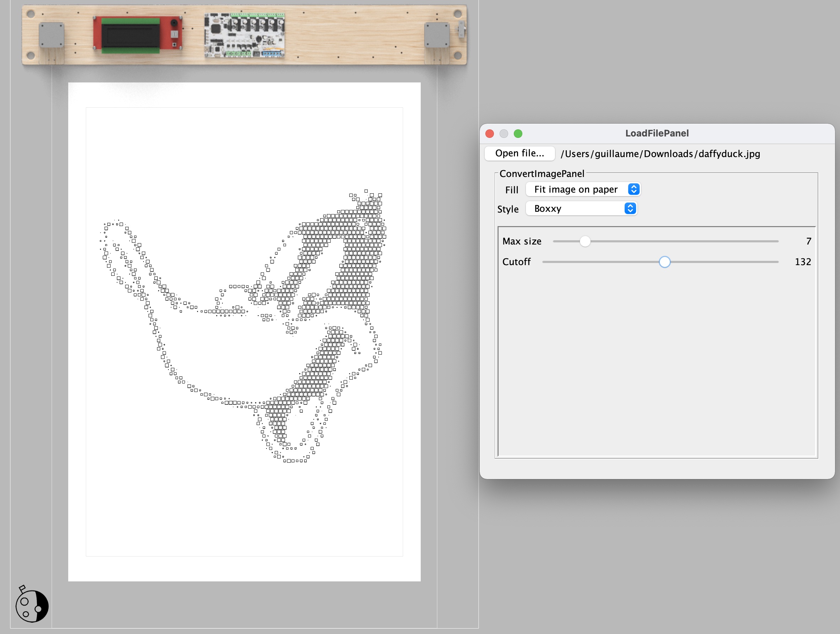Screen dimensions: 840x634
Task: Click the left stepper motor
Action: 51,34
